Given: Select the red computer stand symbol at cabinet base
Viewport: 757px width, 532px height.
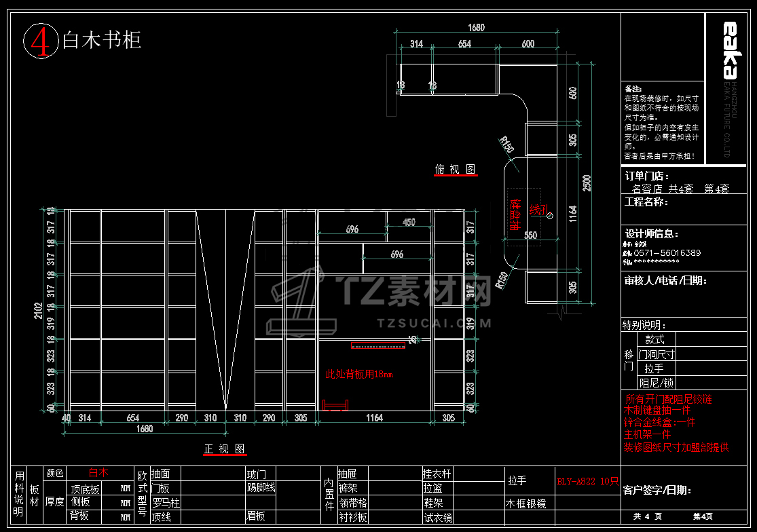Looking at the screenshot, I should (x=335, y=405).
